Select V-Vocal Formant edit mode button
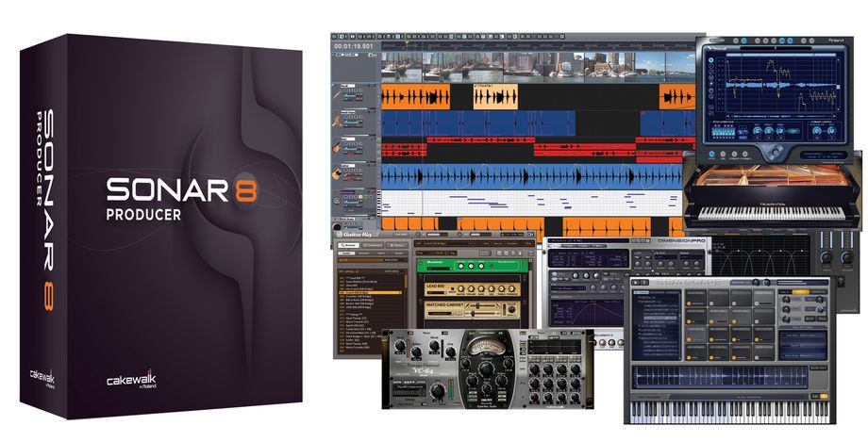 (736, 155)
